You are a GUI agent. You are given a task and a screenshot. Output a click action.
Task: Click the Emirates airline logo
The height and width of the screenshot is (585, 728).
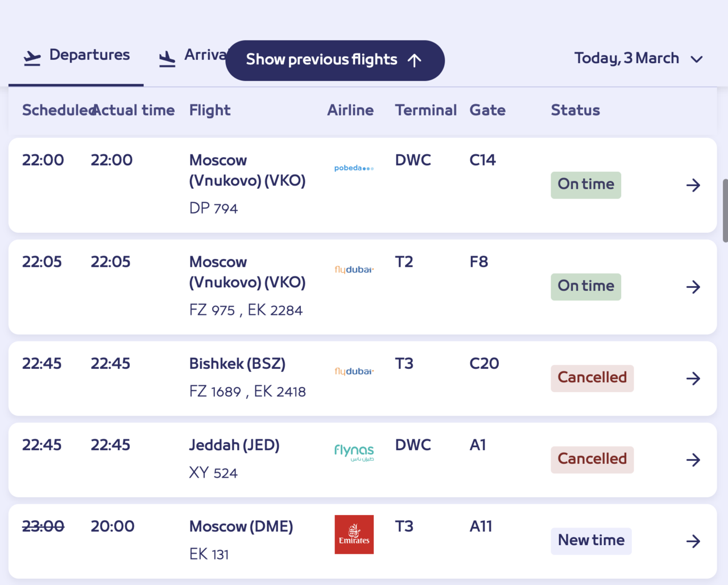point(354,534)
